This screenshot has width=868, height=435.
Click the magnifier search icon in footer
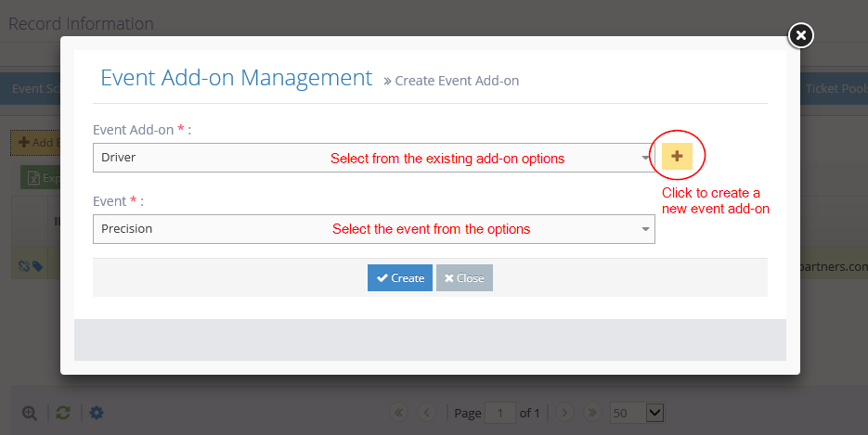30,413
